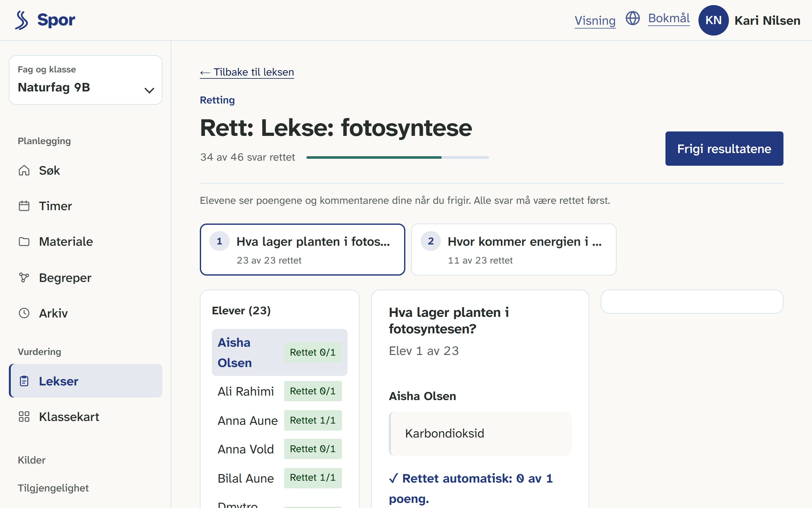This screenshot has width=812, height=508.
Task: Open the Naturfag 9B class dropdown
Action: (x=86, y=80)
